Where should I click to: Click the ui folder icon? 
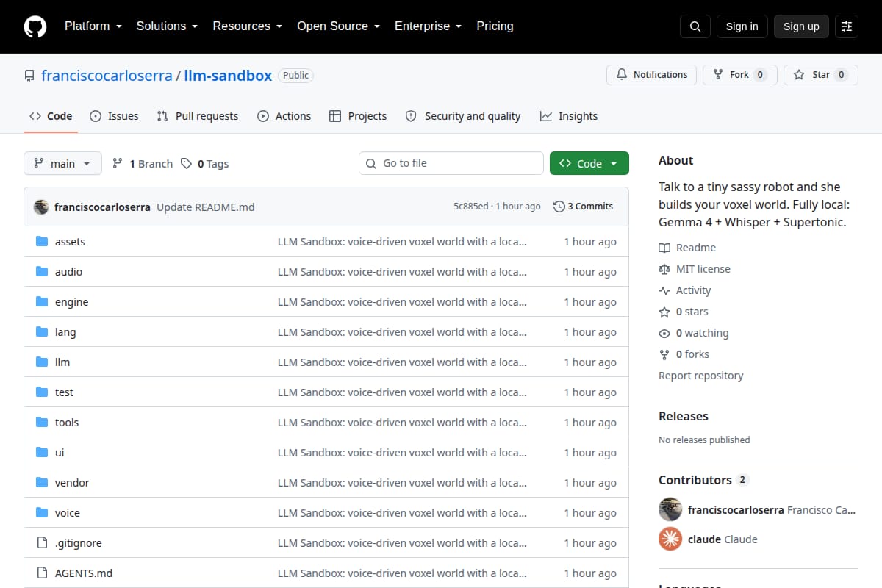click(x=42, y=453)
